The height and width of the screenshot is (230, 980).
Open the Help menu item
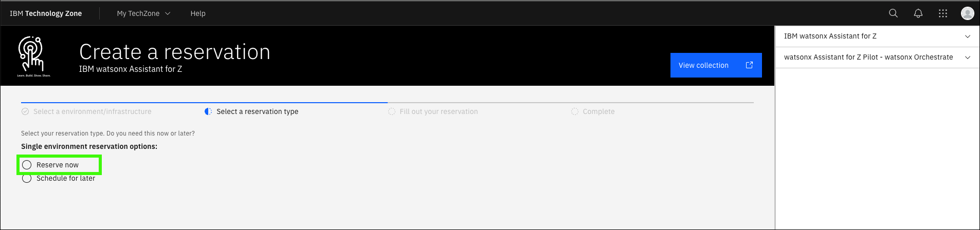pos(198,13)
